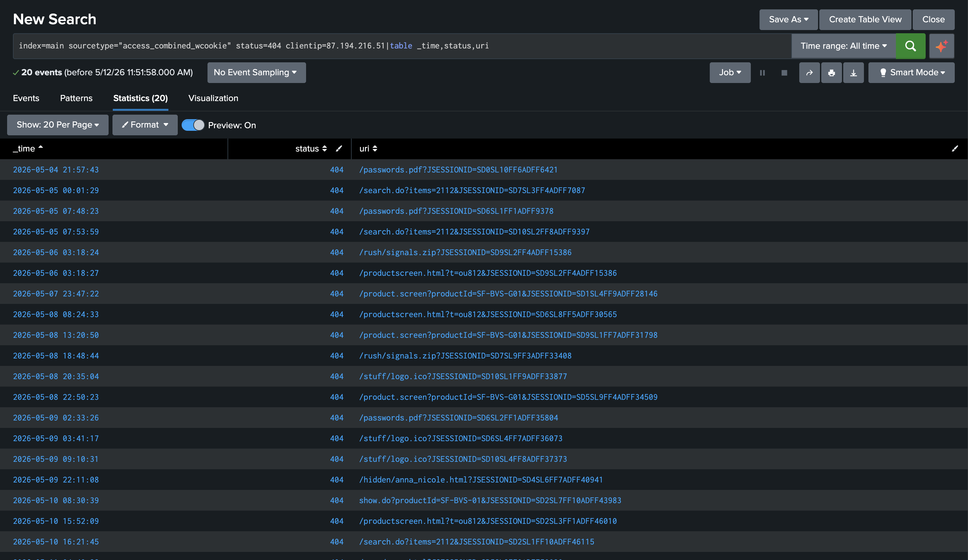The image size is (968, 560).
Task: Click in the search query input
Action: [x=402, y=46]
